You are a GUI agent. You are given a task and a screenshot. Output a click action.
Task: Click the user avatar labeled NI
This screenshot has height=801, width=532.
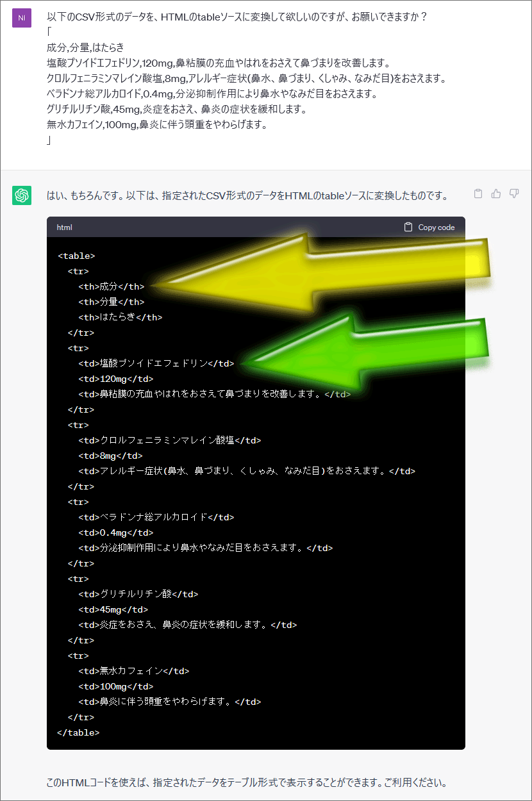click(22, 18)
